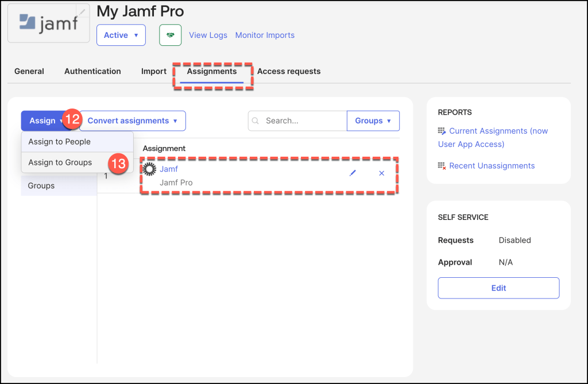Open the Groups filter dropdown
The width and height of the screenshot is (588, 384).
pos(373,121)
